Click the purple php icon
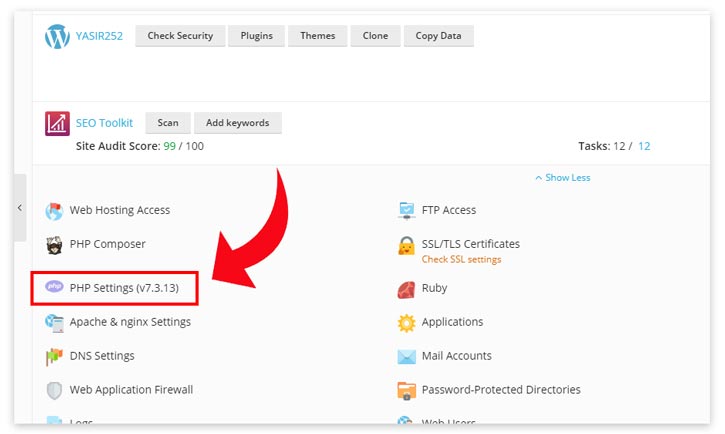The image size is (725, 434). 54,287
